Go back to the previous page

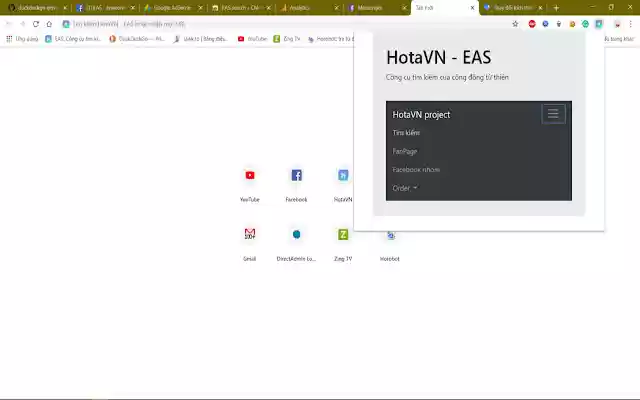click(x=9, y=24)
